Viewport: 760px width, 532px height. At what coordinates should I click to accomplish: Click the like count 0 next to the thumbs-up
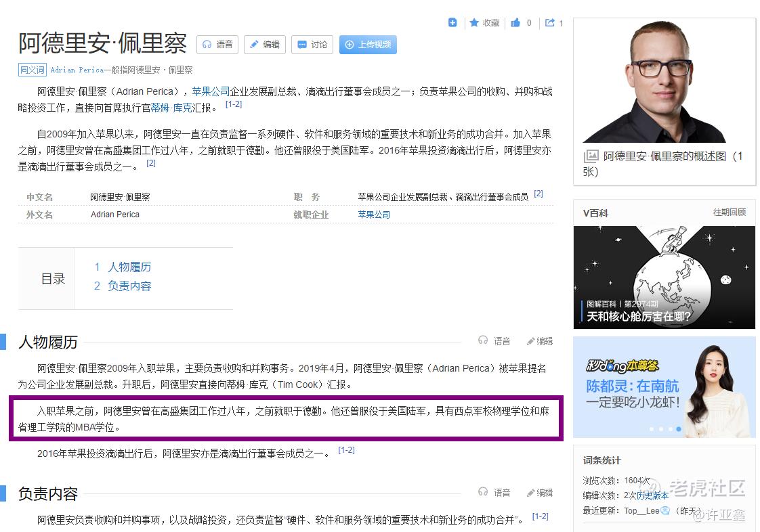pos(529,23)
